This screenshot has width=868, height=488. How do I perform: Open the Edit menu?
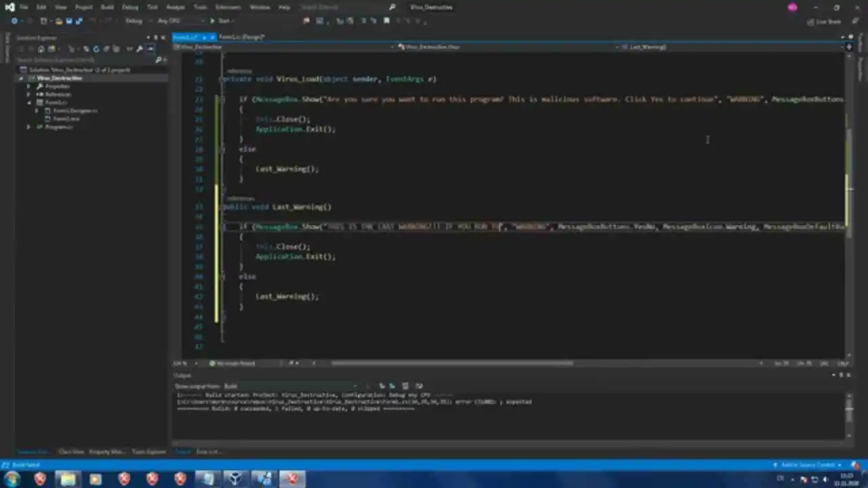(x=41, y=7)
